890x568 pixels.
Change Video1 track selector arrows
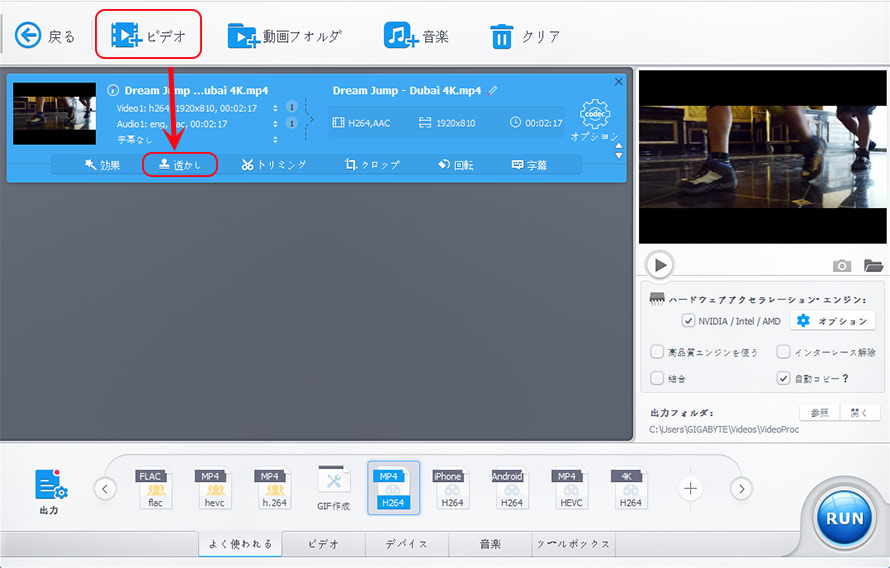275,108
